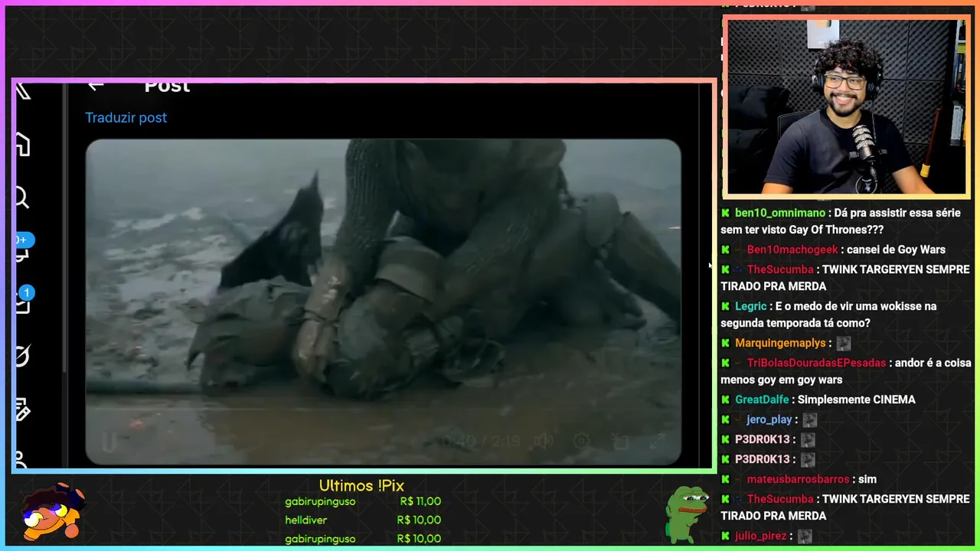This screenshot has height=551, width=980.
Task: Click the video in the post
Action: pyautogui.click(x=383, y=302)
